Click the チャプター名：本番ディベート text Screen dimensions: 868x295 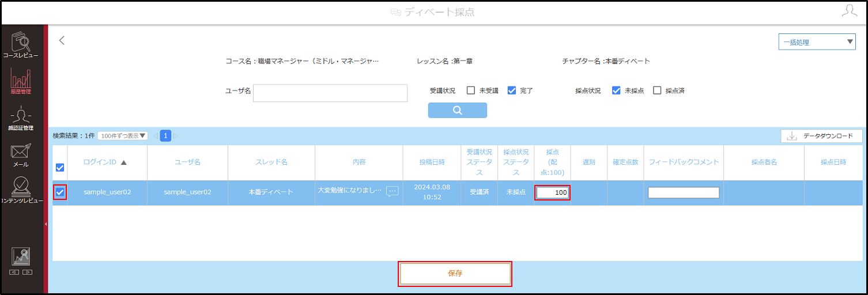[x=606, y=61]
